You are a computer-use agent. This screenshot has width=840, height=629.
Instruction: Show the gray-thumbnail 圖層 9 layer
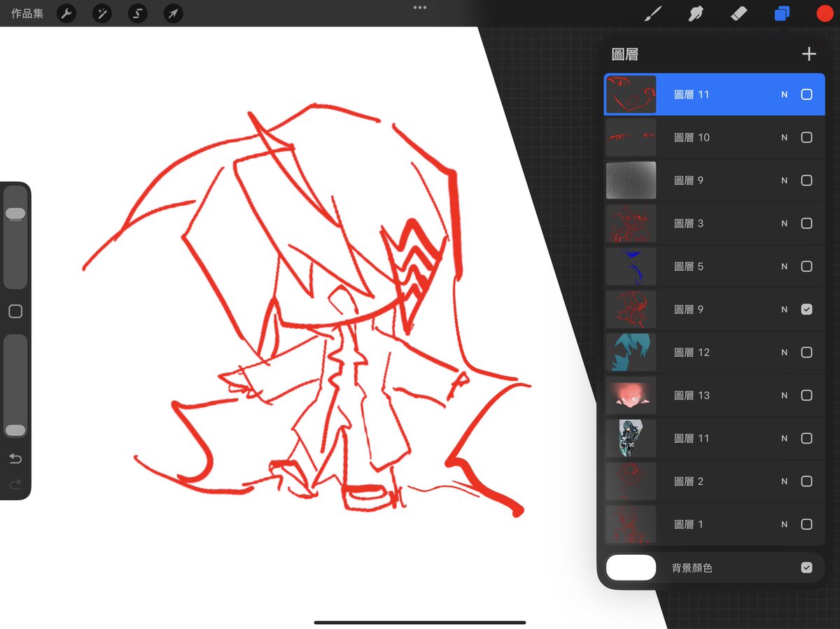click(x=806, y=181)
